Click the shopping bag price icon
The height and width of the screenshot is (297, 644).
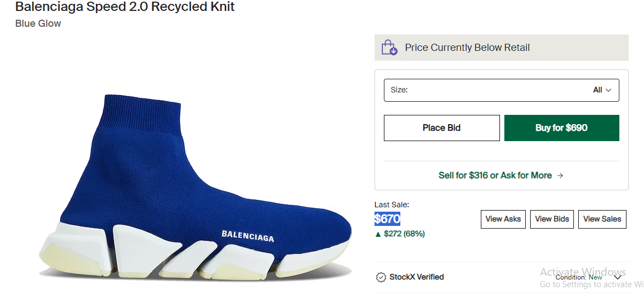pyautogui.click(x=389, y=48)
